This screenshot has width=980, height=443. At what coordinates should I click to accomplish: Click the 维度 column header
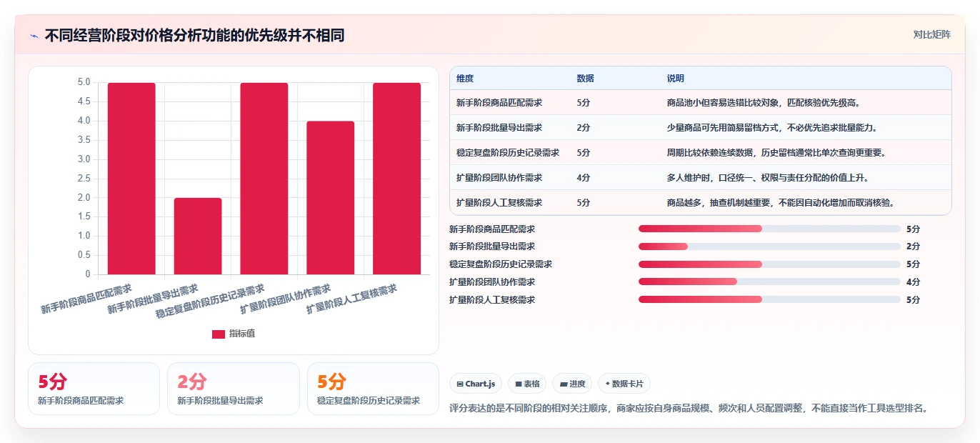(465, 79)
